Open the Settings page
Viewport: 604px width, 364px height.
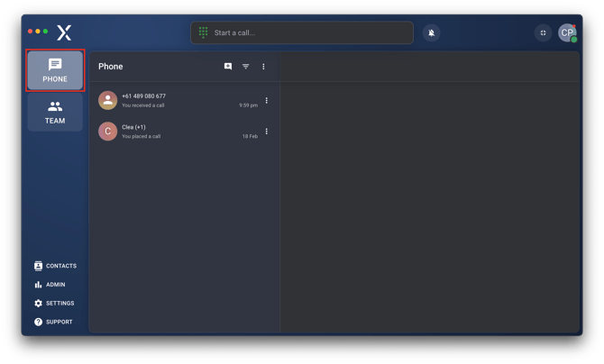(54, 304)
